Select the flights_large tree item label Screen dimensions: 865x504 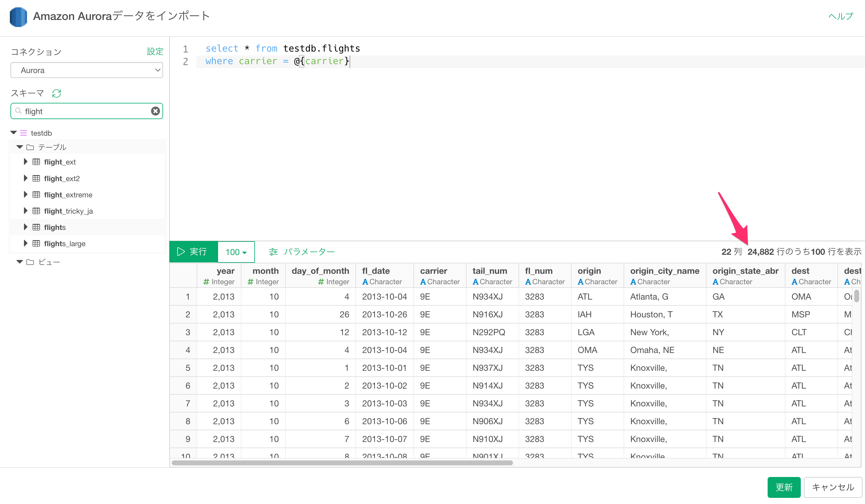[65, 244]
